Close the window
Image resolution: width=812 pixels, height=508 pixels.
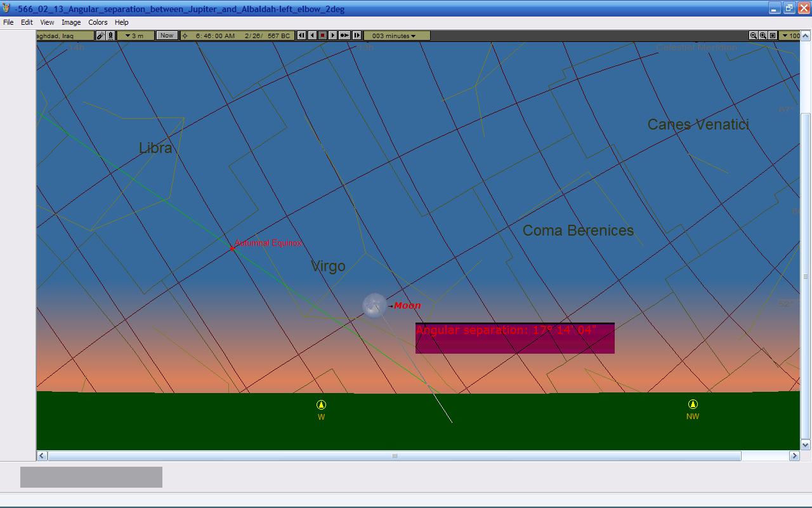pos(804,8)
